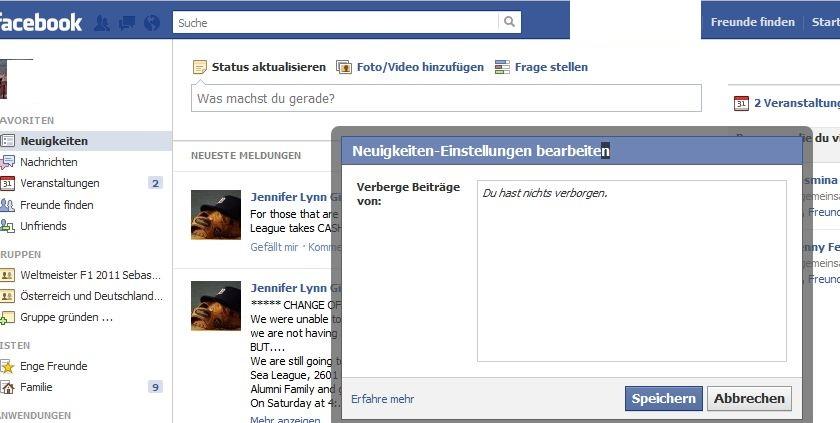Click the Foto/Video hinzufügen photo icon

(x=343, y=67)
